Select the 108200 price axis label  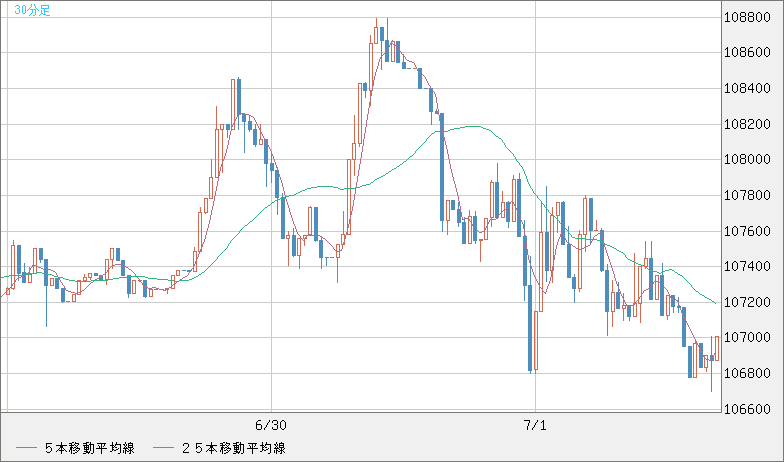coord(747,124)
